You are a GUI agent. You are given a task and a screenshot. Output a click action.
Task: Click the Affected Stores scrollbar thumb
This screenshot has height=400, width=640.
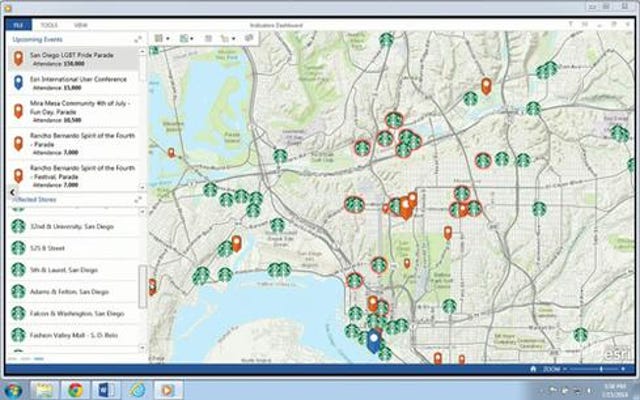tap(142, 286)
